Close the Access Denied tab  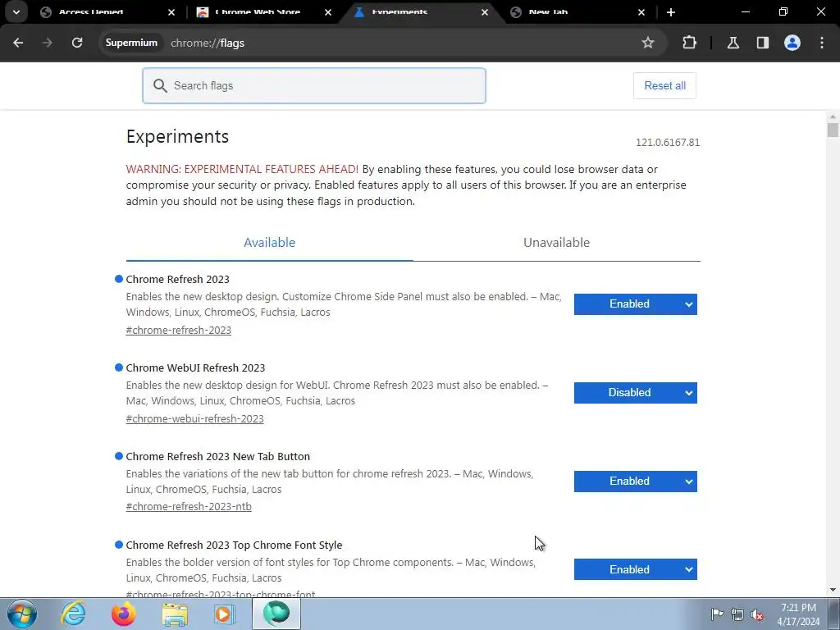[171, 11]
